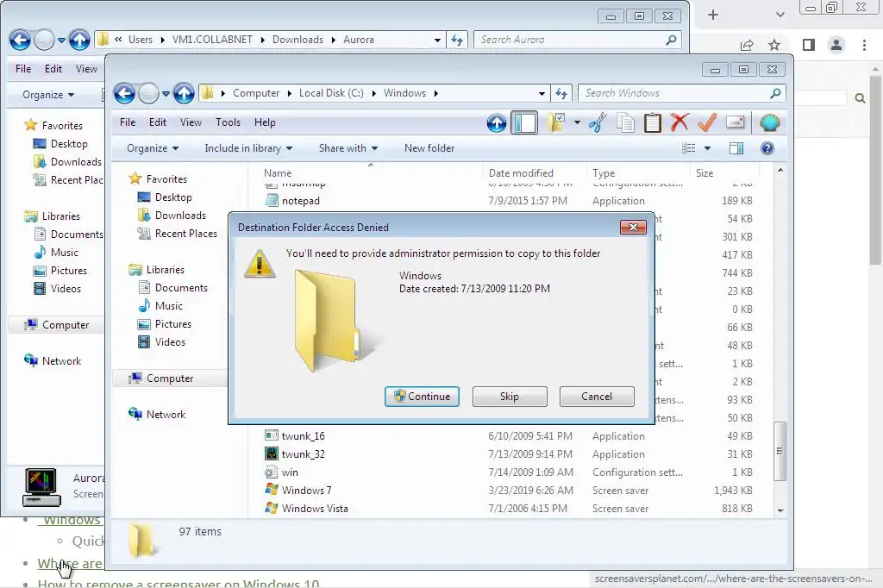The image size is (883, 588).
Task: Open Organize dropdown in the Aurora window
Action: [48, 95]
